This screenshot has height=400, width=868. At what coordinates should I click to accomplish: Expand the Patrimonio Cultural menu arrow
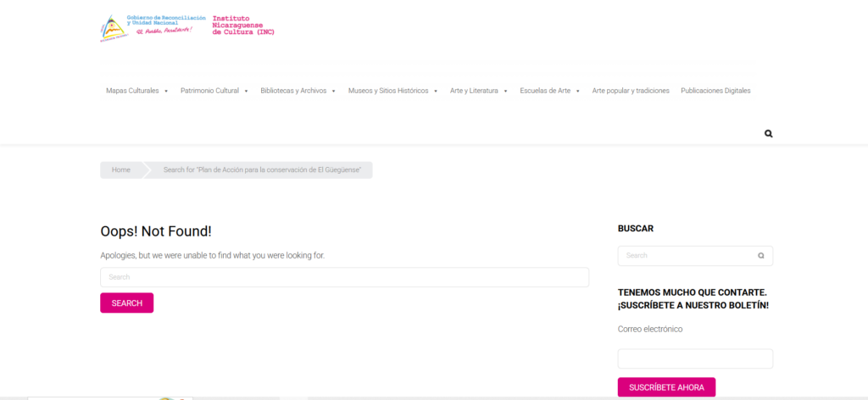click(246, 92)
